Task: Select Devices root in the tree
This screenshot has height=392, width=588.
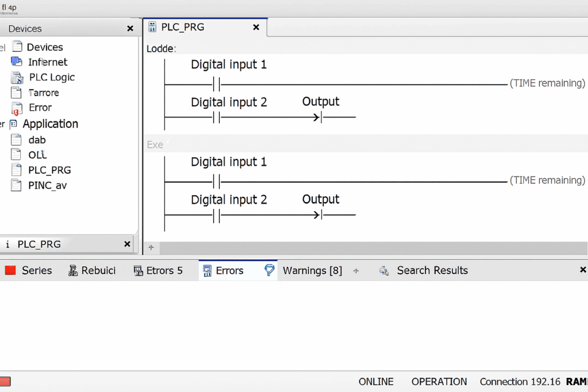Action: (45, 47)
